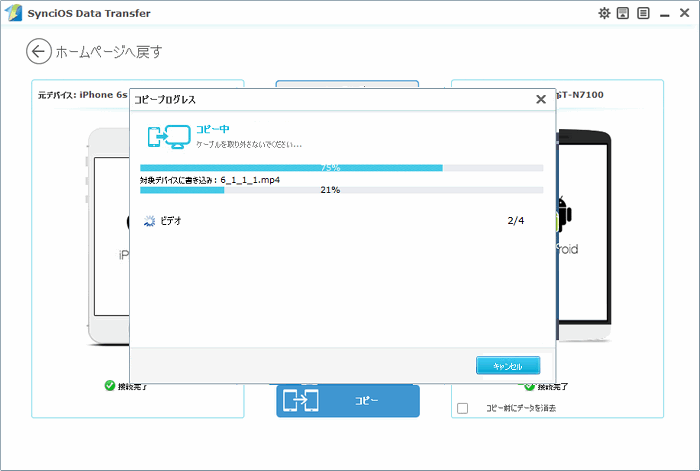This screenshot has width=700, height=471.
Task: Click the SynciOS app logo icon
Action: (13, 13)
